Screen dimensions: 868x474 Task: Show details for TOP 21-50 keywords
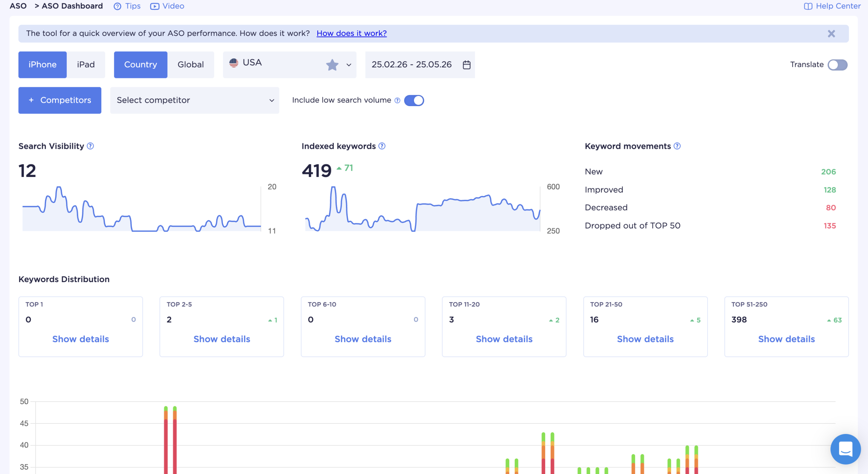pyautogui.click(x=645, y=339)
